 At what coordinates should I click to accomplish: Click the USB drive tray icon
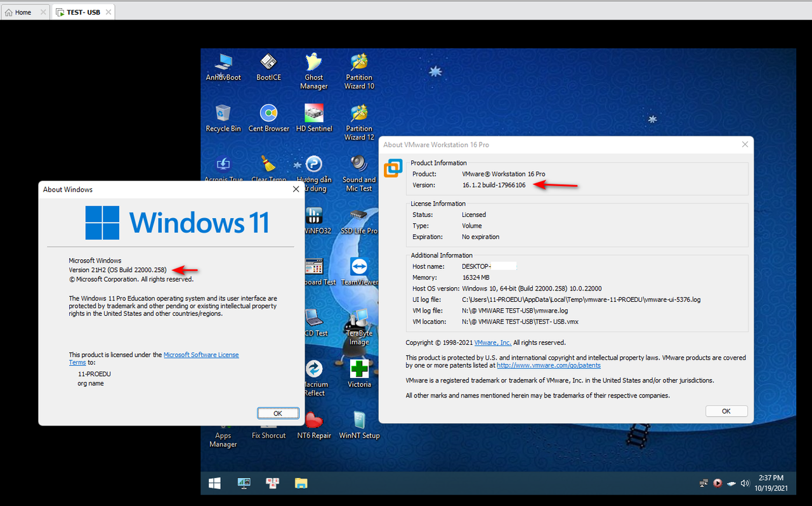coord(731,483)
